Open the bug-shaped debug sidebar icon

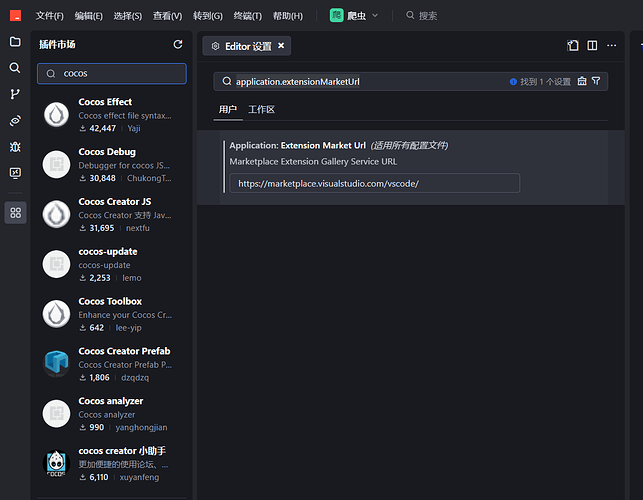pos(15,146)
